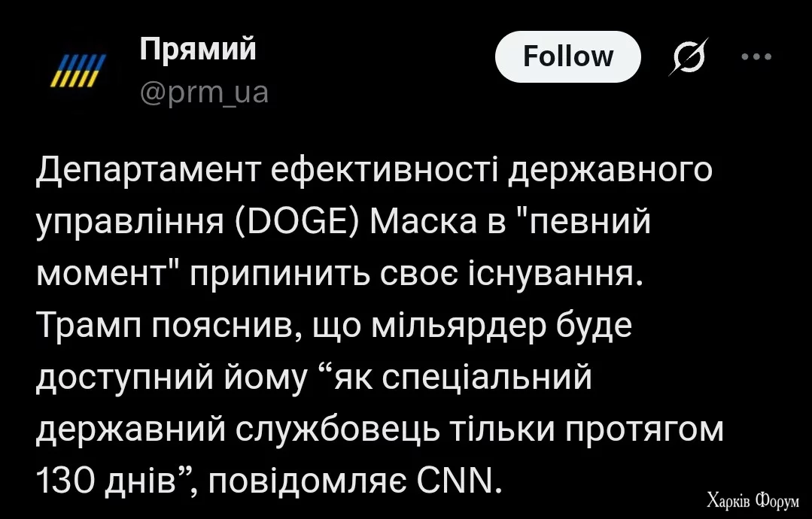The image size is (812, 519).
Task: Click the word "спеціальний" in the tweet
Action: point(488,379)
